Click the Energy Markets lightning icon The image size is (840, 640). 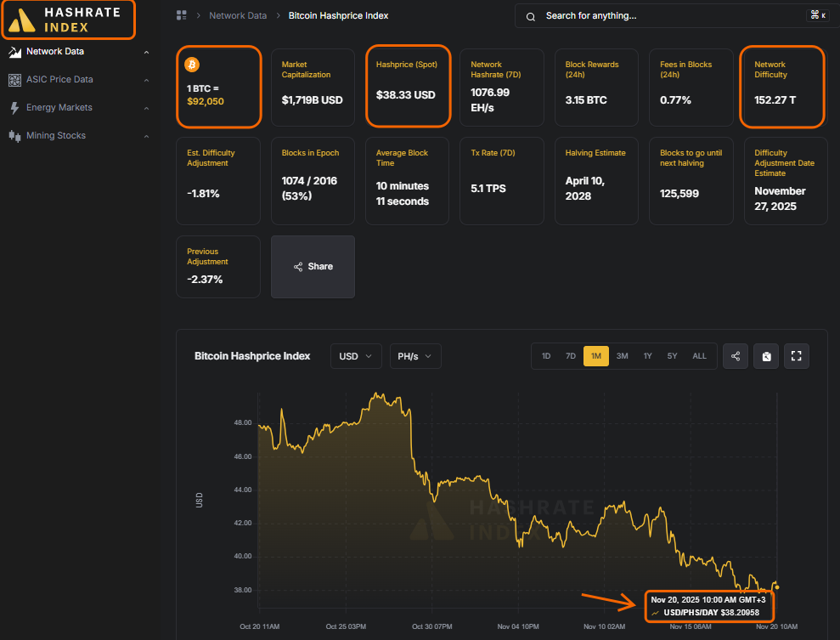[15, 108]
